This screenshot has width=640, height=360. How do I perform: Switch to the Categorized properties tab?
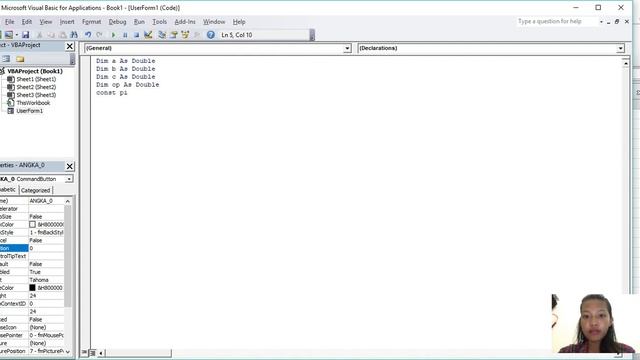point(36,191)
